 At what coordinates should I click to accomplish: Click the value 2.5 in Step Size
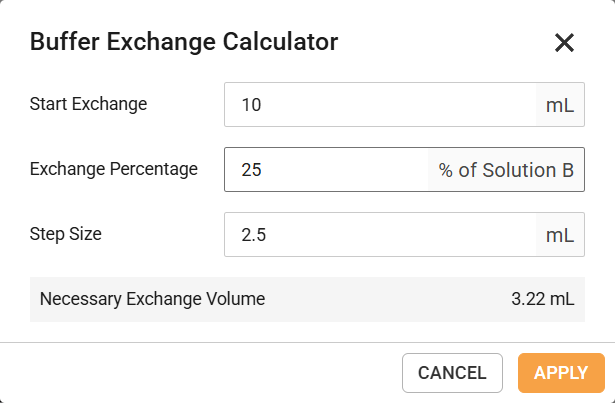[254, 235]
